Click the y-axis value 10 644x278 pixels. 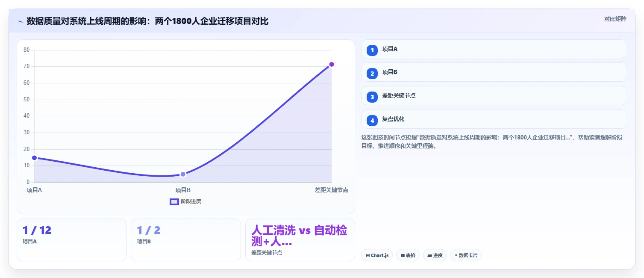pos(26,166)
